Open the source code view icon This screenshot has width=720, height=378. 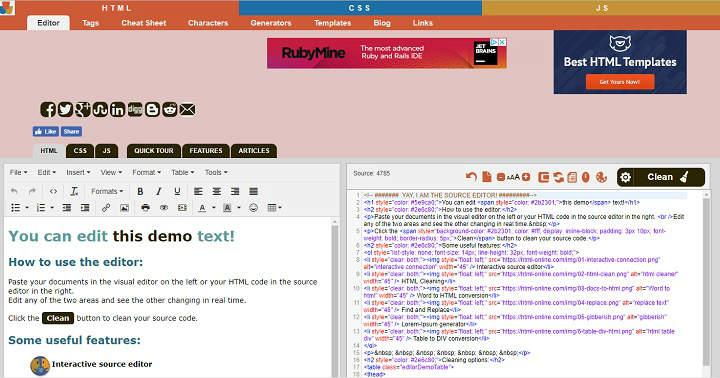tap(53, 191)
